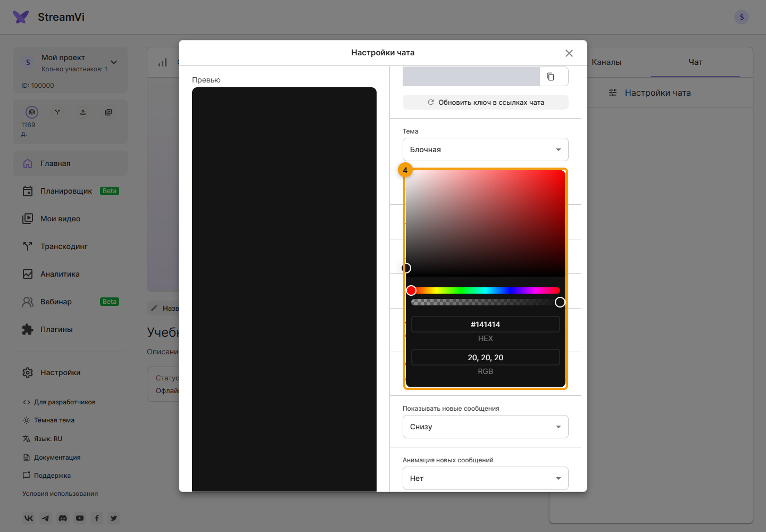
Task: Click the StreamVi butterfly logo
Action: (21, 17)
